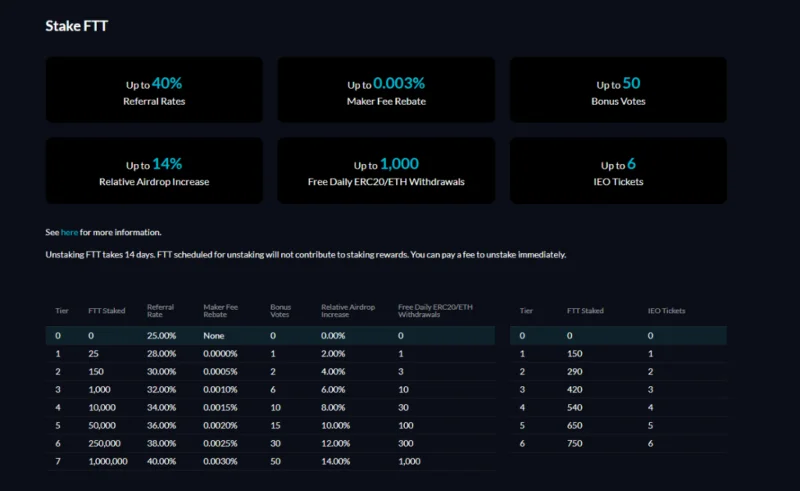Select the 2.00% airdrop increase cell
The image size is (800, 491).
tap(333, 354)
